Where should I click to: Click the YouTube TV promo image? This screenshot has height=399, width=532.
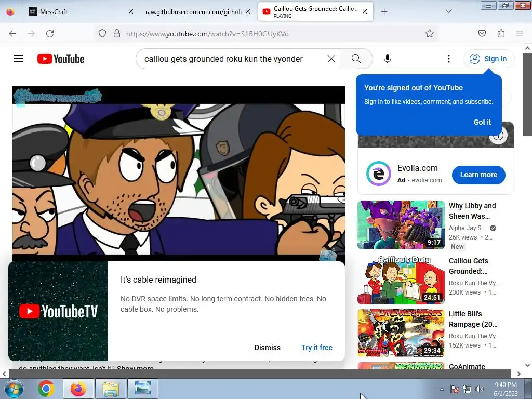(58, 311)
